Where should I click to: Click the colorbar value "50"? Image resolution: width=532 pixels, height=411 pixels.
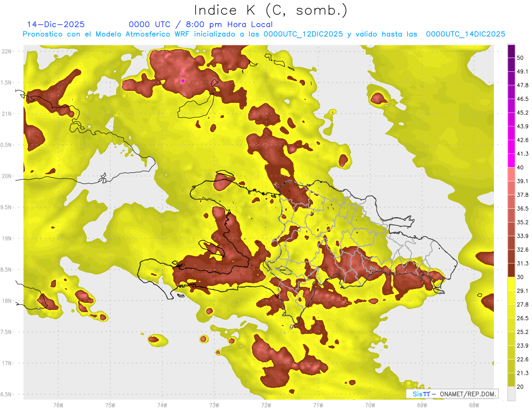point(520,58)
